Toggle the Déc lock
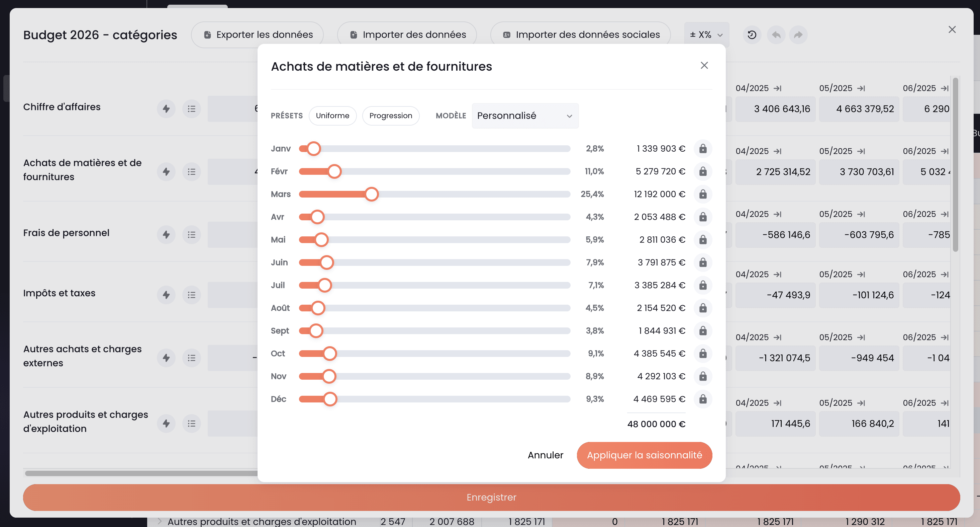 click(703, 399)
